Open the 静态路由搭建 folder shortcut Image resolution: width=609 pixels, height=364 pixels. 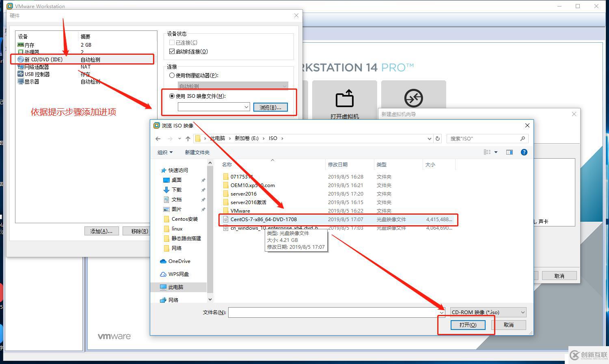(x=182, y=238)
